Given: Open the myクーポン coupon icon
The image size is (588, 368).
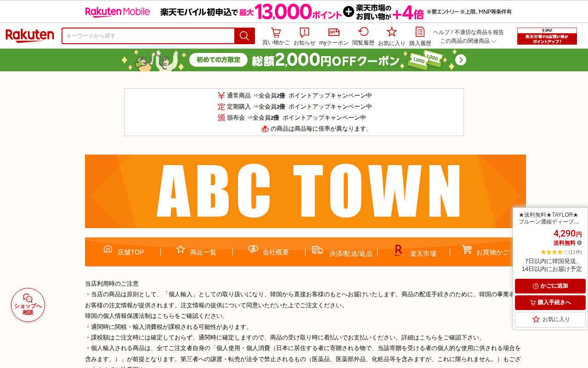Looking at the screenshot, I should (x=334, y=32).
